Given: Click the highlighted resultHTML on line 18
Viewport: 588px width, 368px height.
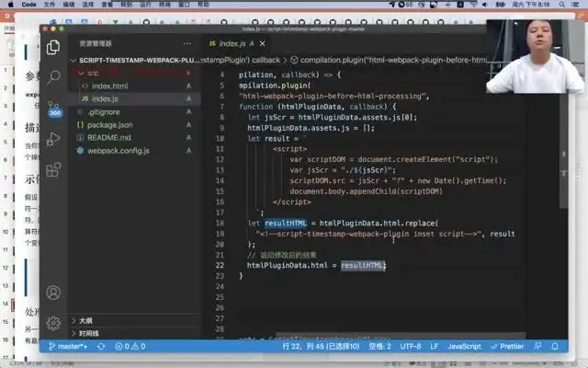Looking at the screenshot, I should pyautogui.click(x=286, y=224).
